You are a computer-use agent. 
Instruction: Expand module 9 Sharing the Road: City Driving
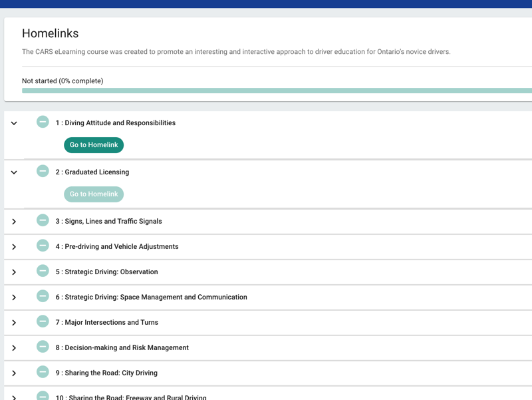[14, 373]
